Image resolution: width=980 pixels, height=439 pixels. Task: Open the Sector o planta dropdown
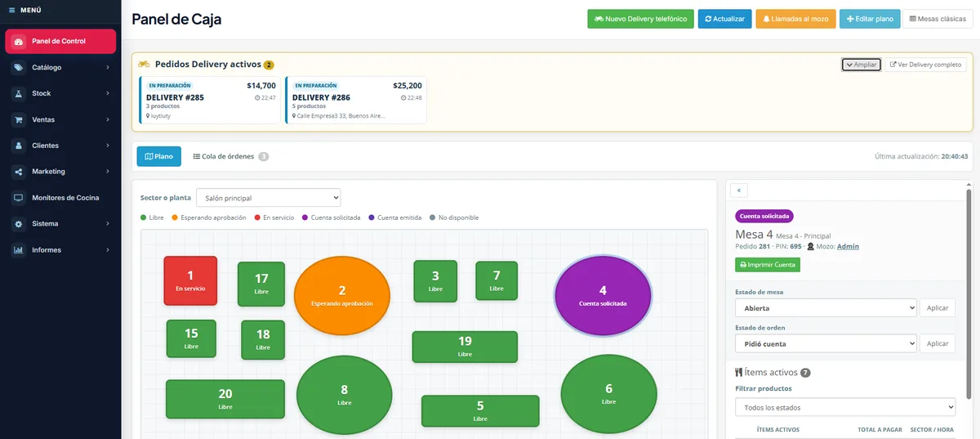click(x=269, y=198)
